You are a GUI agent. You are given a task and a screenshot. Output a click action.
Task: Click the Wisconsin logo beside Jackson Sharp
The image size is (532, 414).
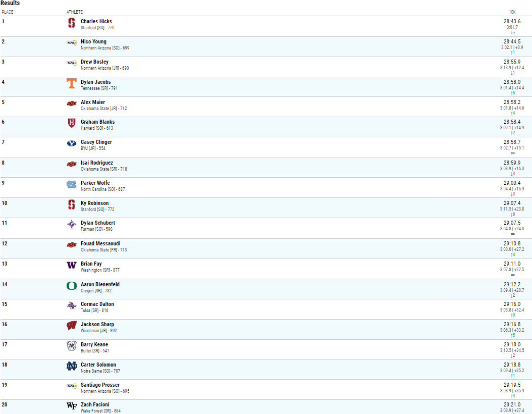tap(72, 326)
